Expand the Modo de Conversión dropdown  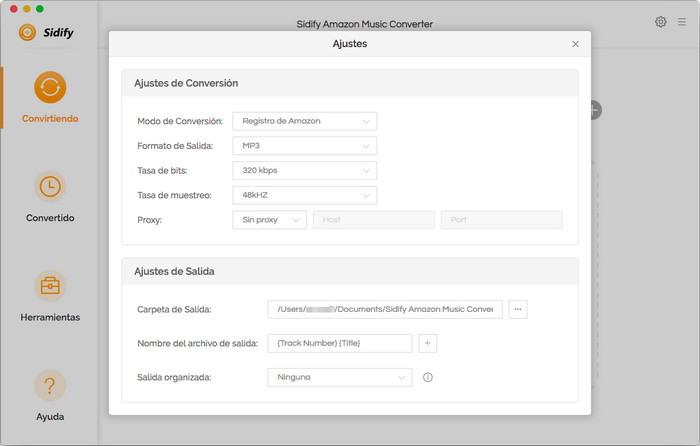(304, 121)
